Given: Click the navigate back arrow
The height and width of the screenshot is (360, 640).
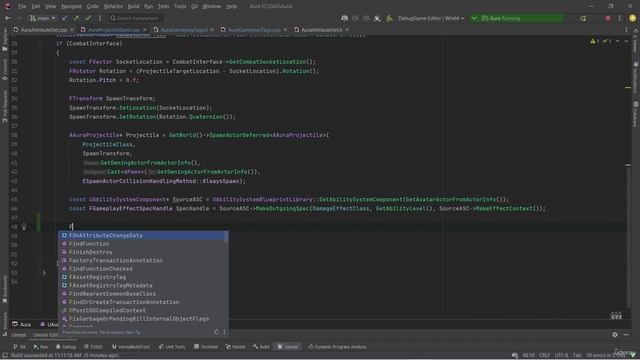Looking at the screenshot, I should tap(8, 18).
